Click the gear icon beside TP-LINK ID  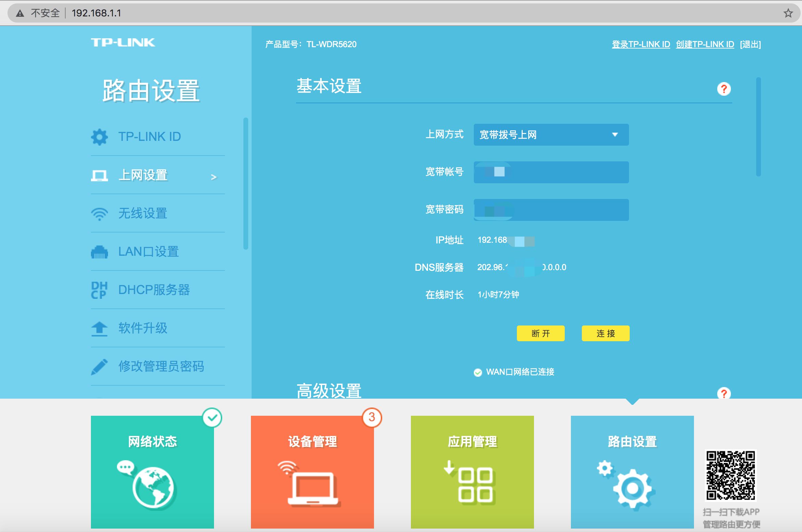pyautogui.click(x=99, y=137)
